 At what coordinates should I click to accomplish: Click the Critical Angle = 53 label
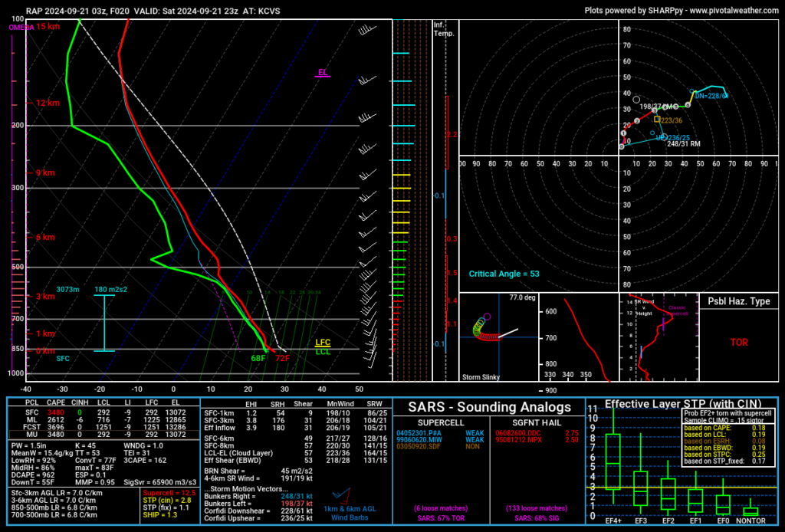click(x=504, y=274)
